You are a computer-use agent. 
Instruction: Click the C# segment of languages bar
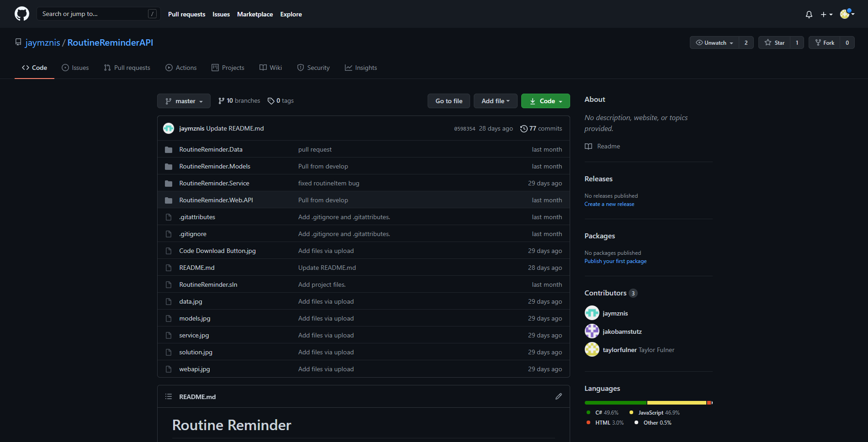[x=615, y=403]
